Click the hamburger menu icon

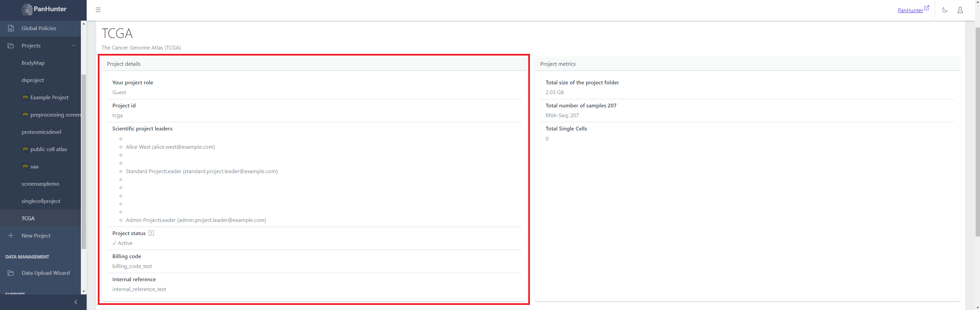coord(98,10)
